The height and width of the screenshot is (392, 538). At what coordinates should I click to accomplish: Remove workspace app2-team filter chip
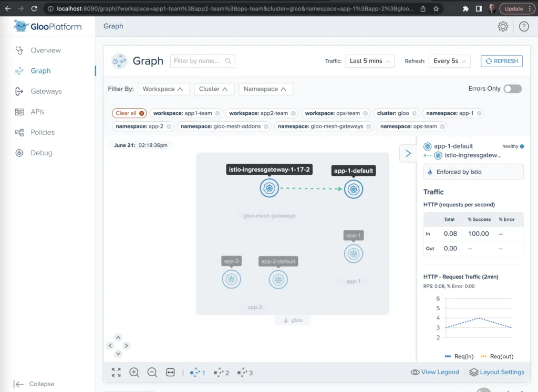293,113
